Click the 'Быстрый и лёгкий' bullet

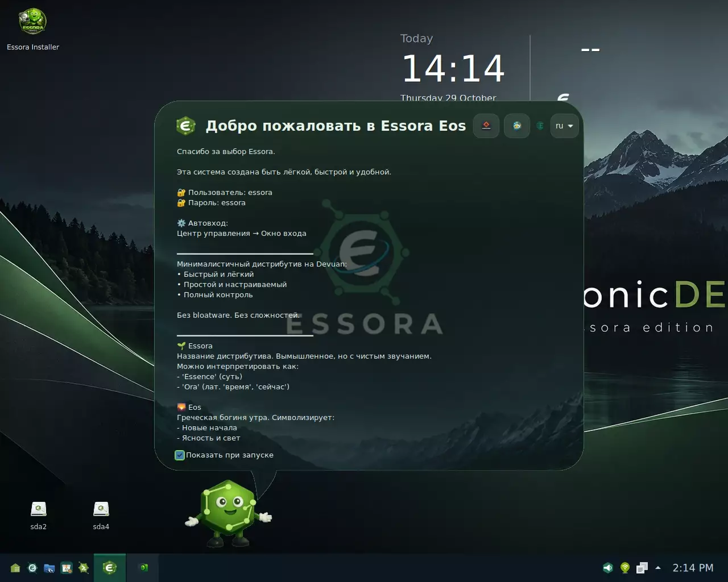click(216, 274)
